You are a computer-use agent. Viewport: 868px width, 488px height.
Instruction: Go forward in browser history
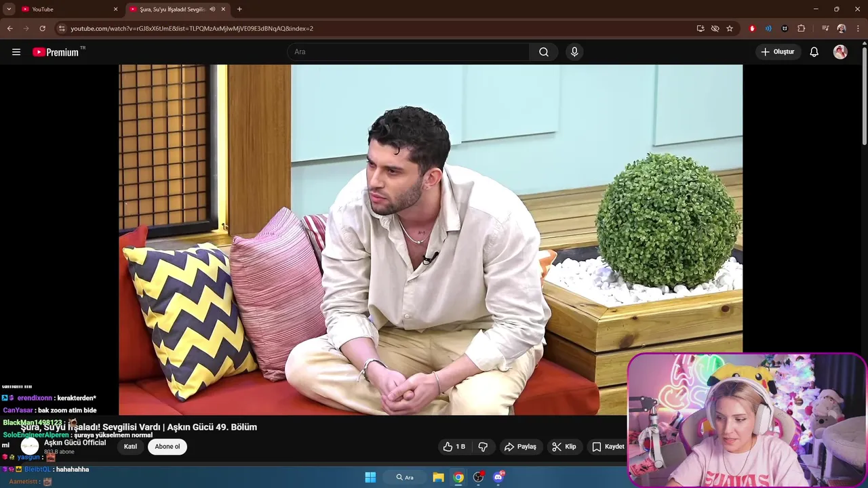pyautogui.click(x=26, y=28)
